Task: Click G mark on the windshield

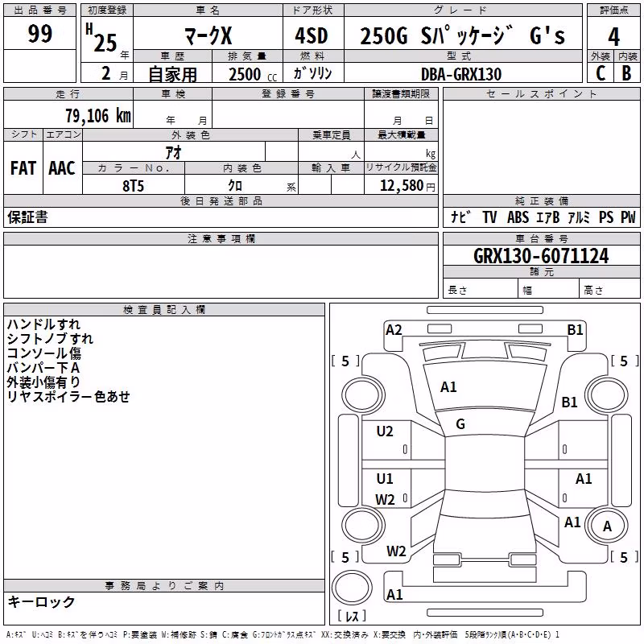Action: coord(460,424)
